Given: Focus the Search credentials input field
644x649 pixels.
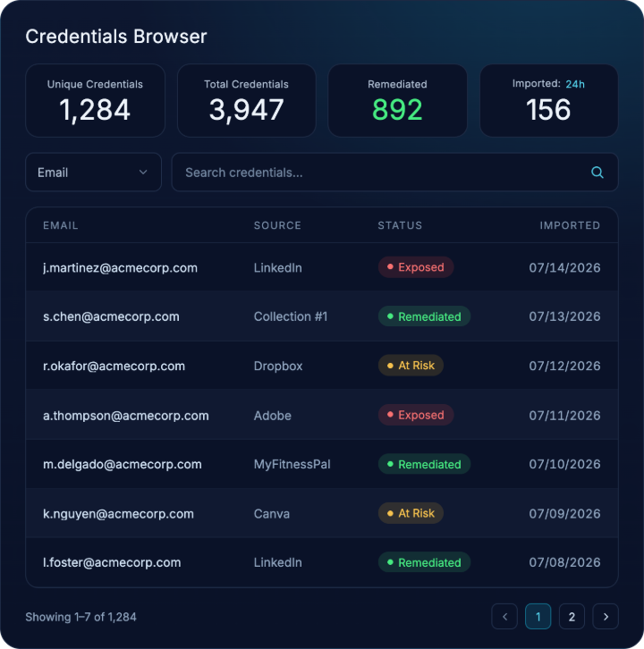Looking at the screenshot, I should pyautogui.click(x=394, y=173).
